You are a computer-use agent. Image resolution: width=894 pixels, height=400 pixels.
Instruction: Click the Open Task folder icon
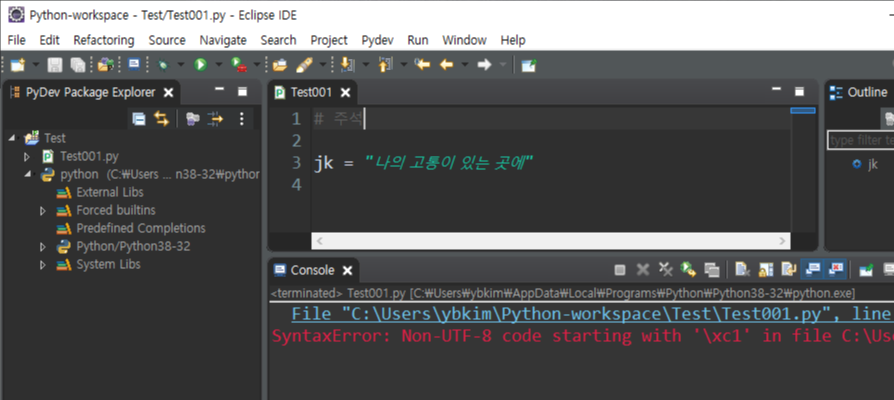(279, 65)
